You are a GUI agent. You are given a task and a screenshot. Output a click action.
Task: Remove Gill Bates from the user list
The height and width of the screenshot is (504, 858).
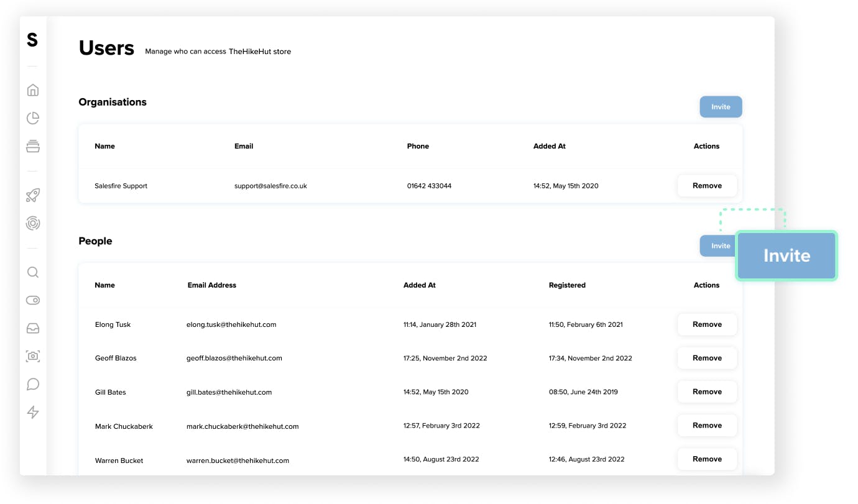tap(707, 392)
